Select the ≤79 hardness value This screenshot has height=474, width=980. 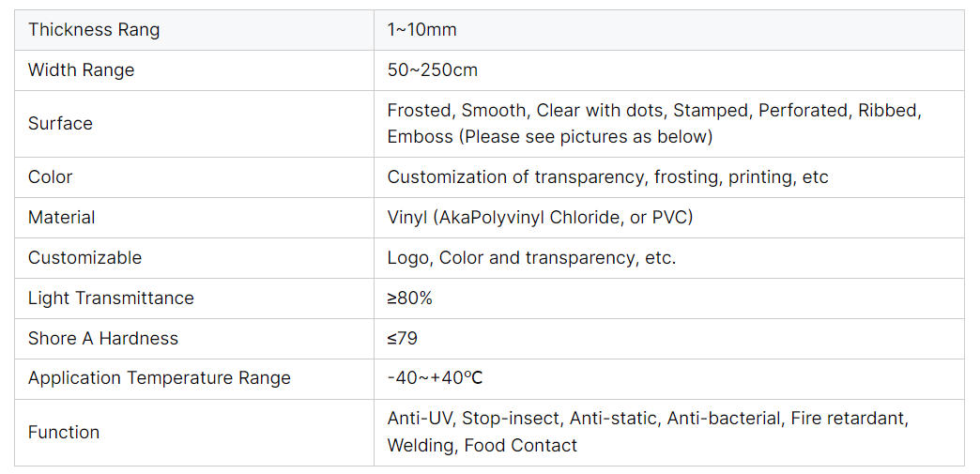click(x=403, y=338)
